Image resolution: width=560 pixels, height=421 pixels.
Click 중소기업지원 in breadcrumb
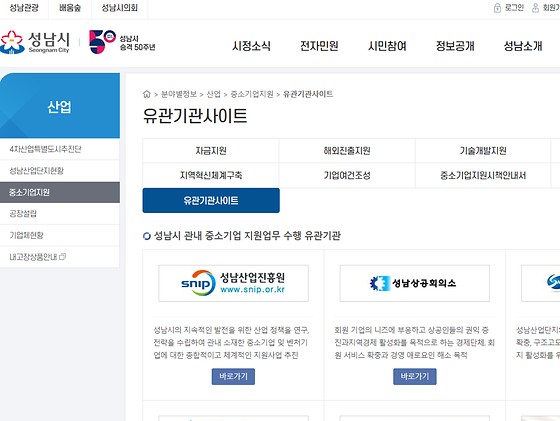(252, 94)
